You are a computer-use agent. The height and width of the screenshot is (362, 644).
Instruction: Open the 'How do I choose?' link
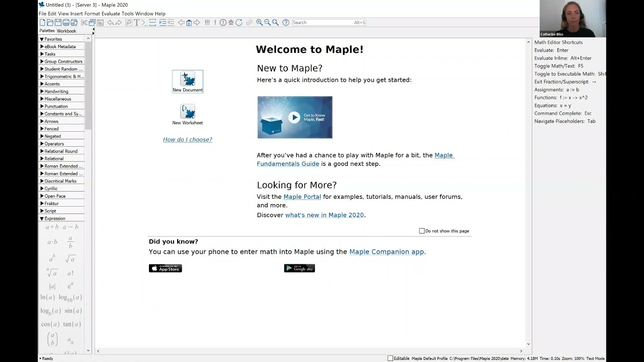(188, 139)
